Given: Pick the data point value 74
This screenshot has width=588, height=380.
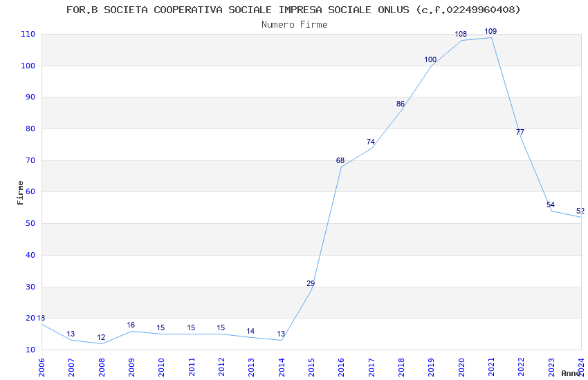Looking at the screenshot, I should click(x=371, y=142).
